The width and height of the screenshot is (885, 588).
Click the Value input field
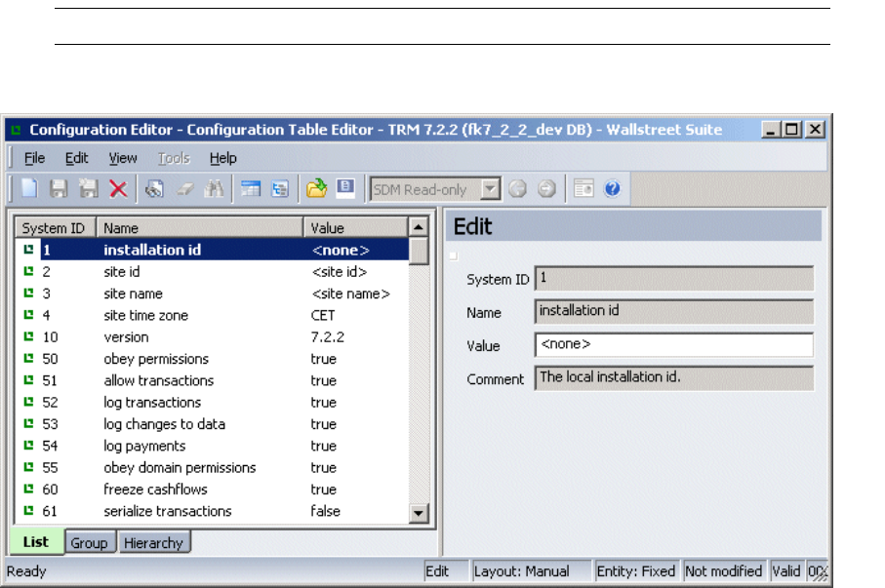pos(674,345)
